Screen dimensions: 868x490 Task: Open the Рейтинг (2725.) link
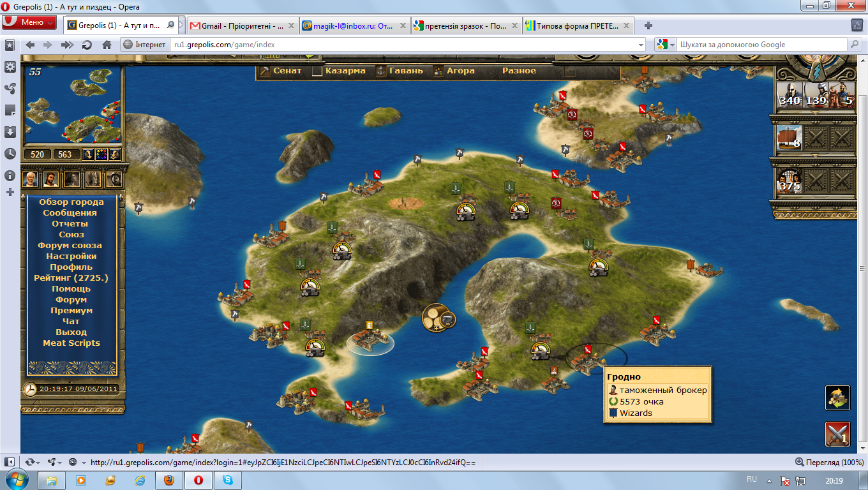click(71, 278)
